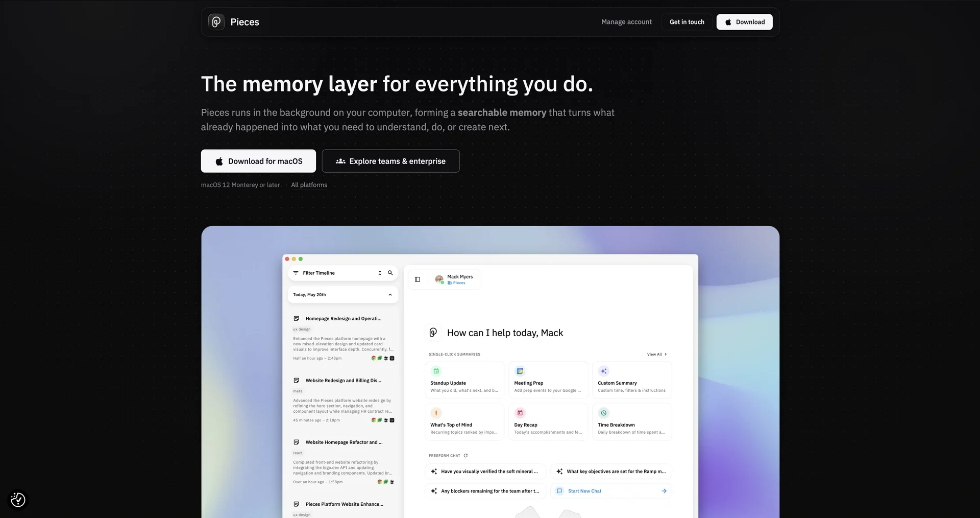The height and width of the screenshot is (518, 980).
Task: Click View All for single-click summaries
Action: pyautogui.click(x=657, y=355)
